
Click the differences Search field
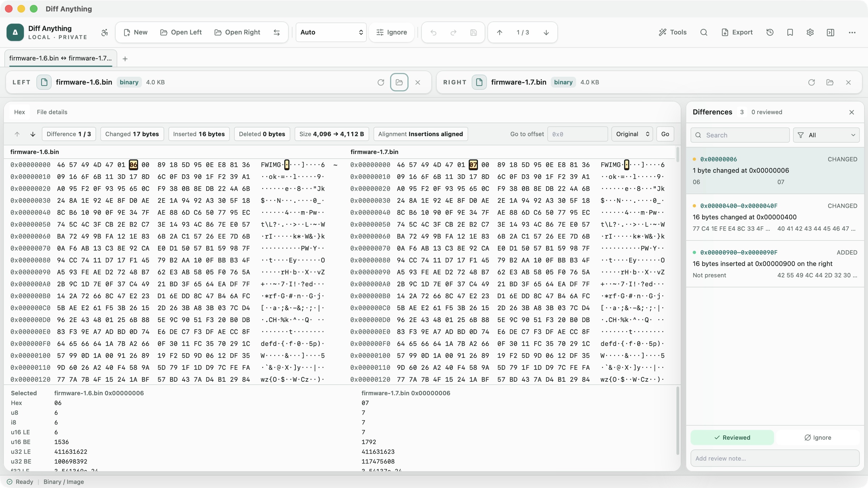point(740,135)
